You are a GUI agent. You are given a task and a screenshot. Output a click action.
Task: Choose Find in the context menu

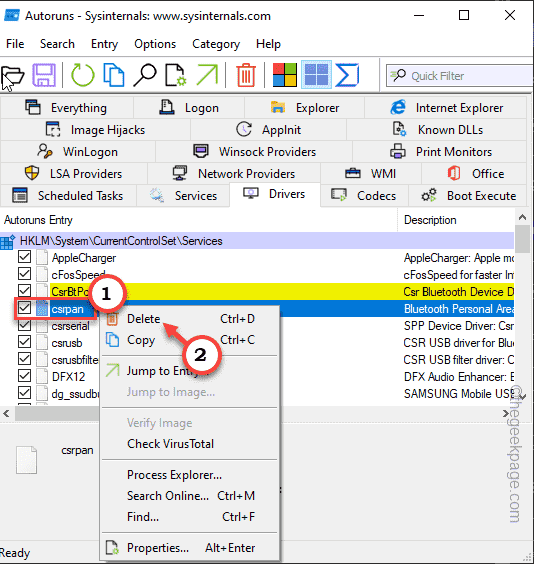(x=190, y=517)
